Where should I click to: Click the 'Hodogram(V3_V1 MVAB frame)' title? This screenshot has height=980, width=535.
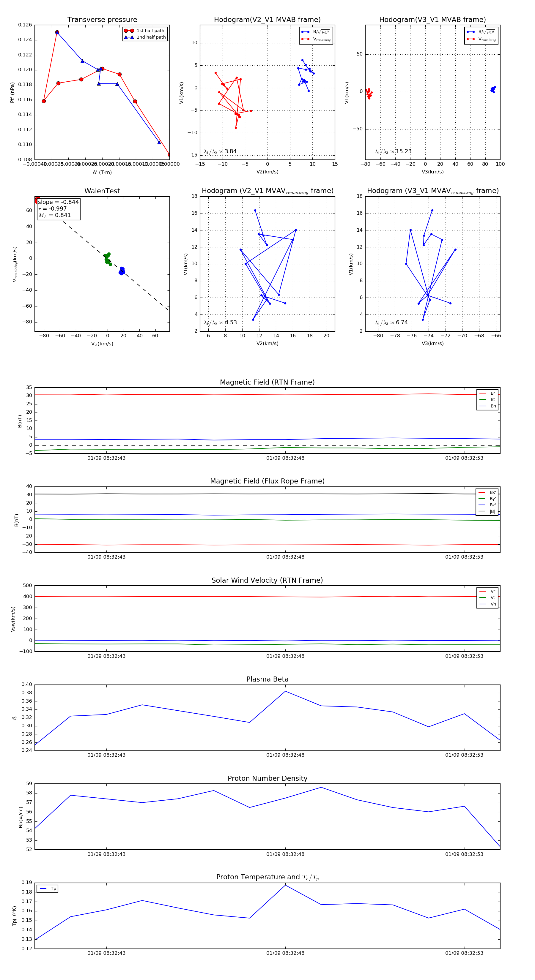pyautogui.click(x=432, y=19)
